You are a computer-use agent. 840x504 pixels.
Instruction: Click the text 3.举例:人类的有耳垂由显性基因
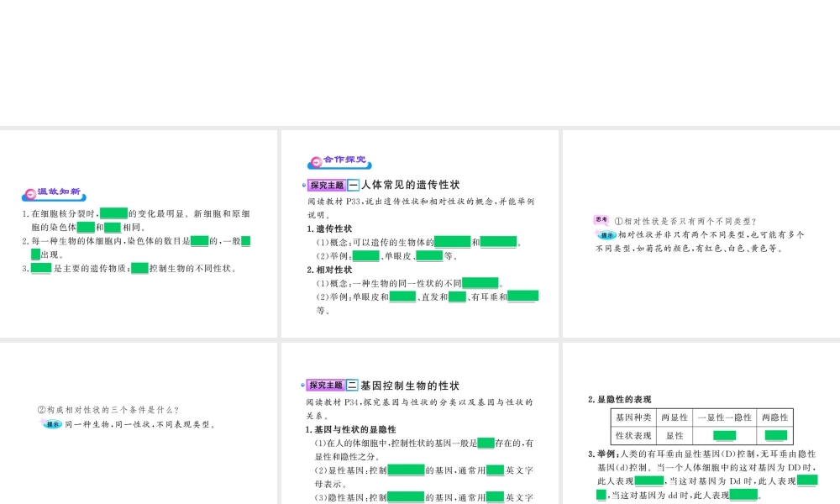tap(701, 454)
